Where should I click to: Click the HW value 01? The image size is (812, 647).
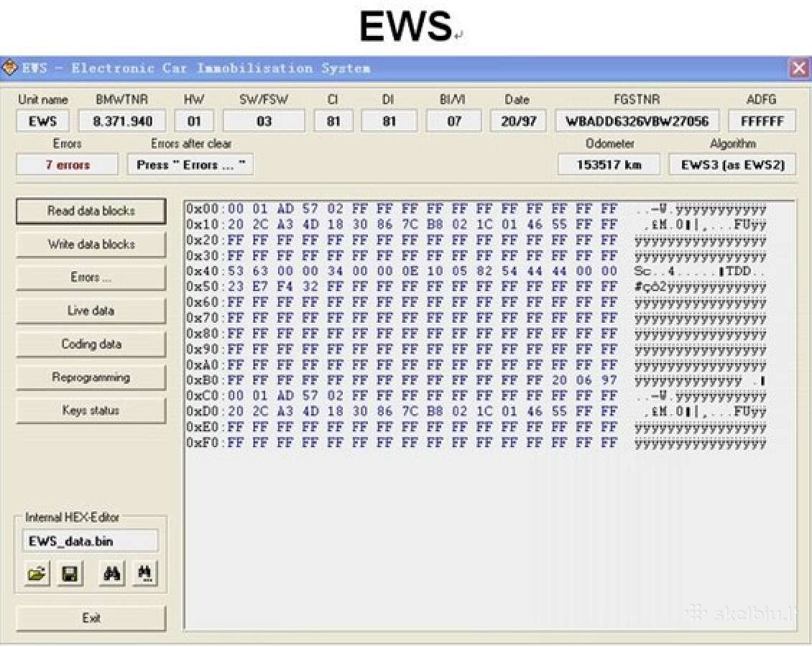(194, 121)
